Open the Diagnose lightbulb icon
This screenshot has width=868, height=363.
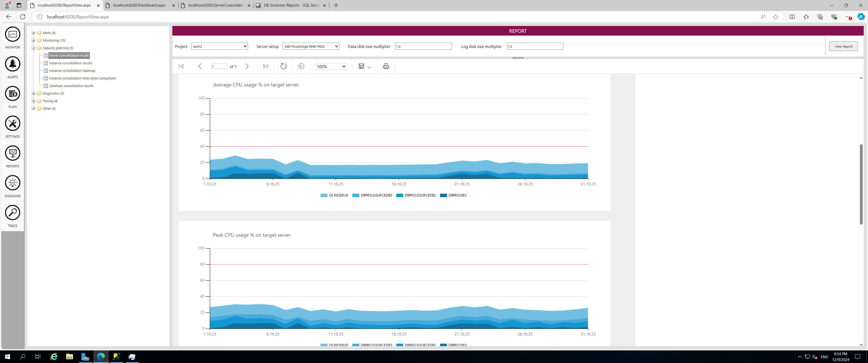point(12,183)
